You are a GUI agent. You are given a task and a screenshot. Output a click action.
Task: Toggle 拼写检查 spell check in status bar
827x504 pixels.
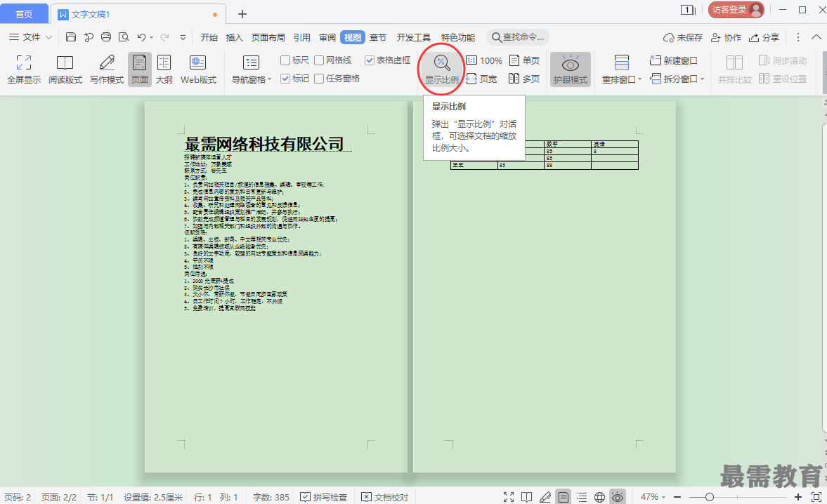(x=324, y=496)
